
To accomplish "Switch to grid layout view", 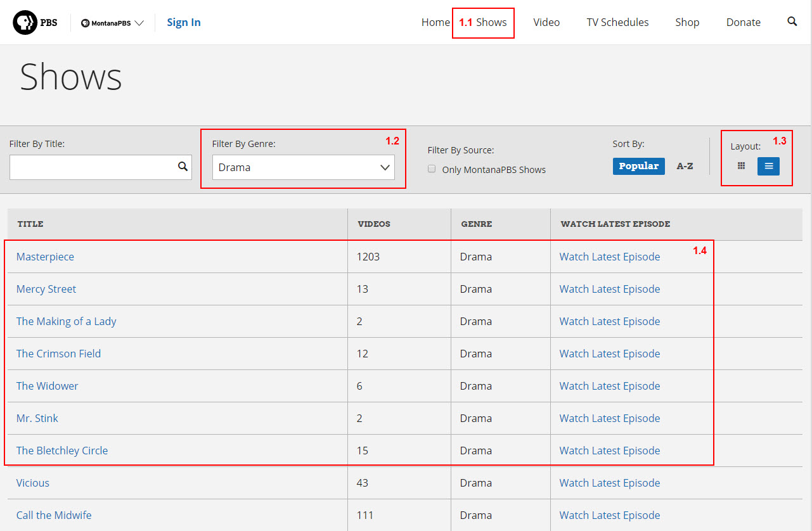I will click(741, 166).
